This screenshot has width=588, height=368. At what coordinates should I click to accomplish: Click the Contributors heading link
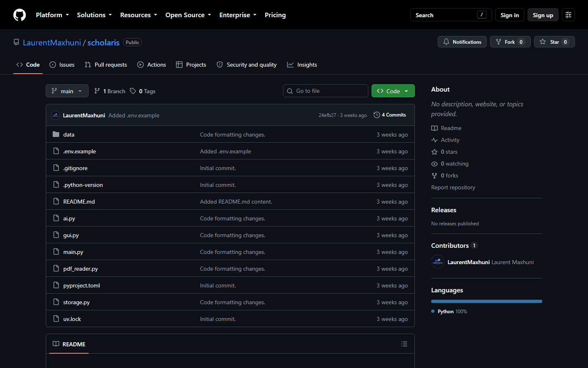click(450, 245)
